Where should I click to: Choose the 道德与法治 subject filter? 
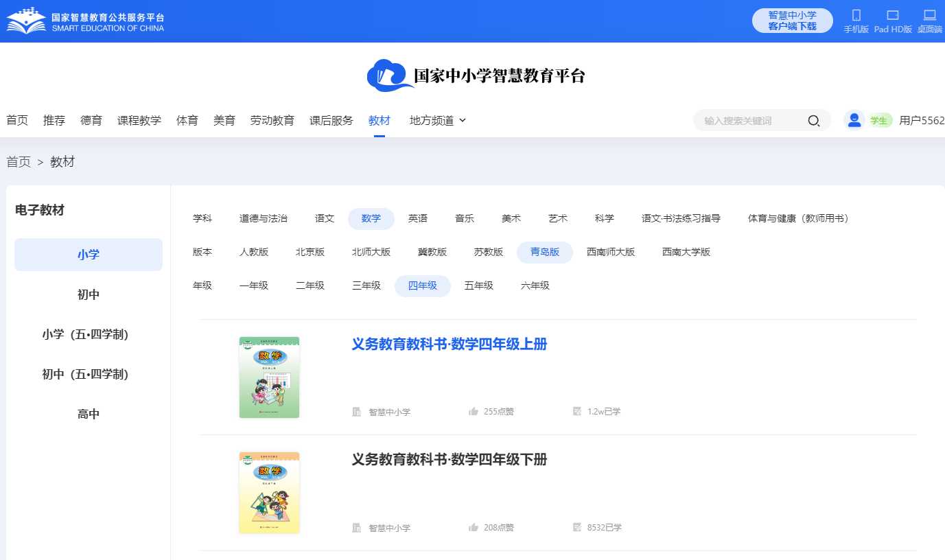pyautogui.click(x=264, y=218)
